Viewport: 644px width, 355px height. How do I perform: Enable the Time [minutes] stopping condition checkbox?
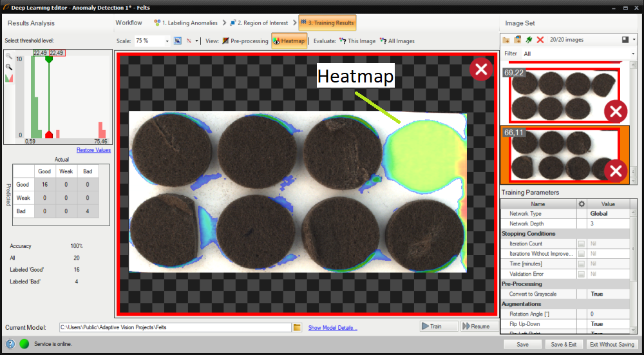582,264
